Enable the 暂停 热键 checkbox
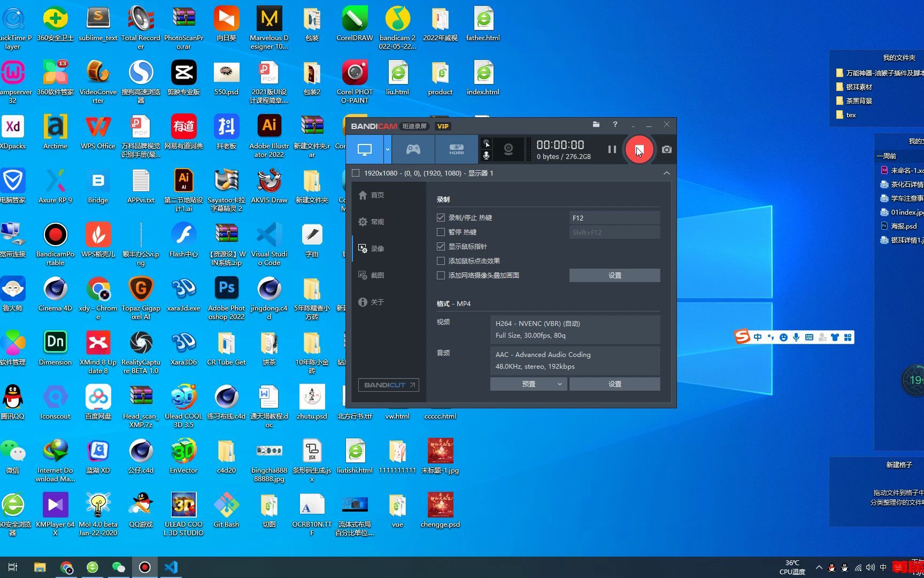 point(441,232)
